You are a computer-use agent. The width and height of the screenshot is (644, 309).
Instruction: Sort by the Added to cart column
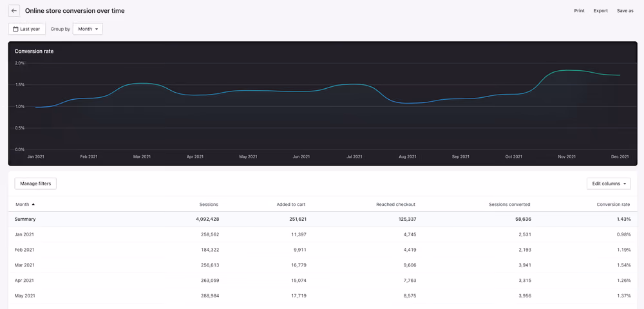coord(291,204)
